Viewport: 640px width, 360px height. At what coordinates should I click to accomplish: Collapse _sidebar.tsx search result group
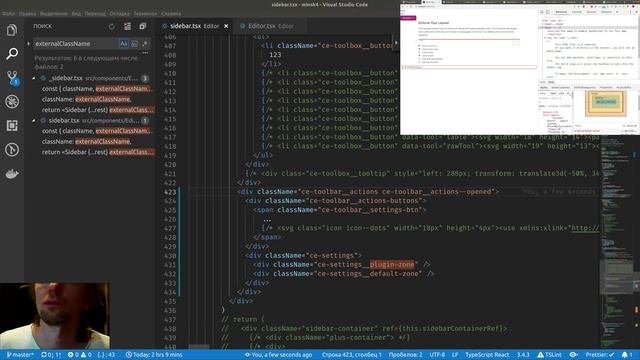[34, 78]
